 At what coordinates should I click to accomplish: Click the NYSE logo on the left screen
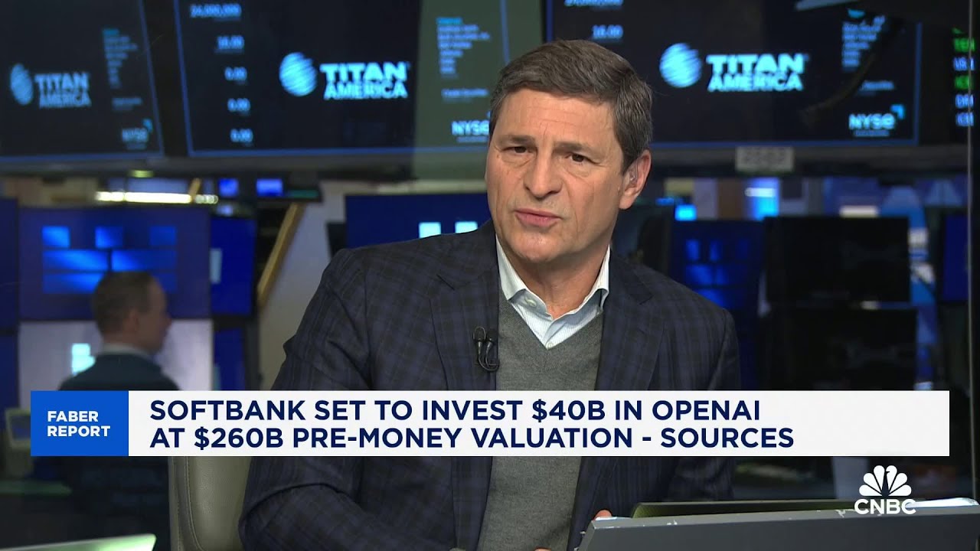pos(135,135)
